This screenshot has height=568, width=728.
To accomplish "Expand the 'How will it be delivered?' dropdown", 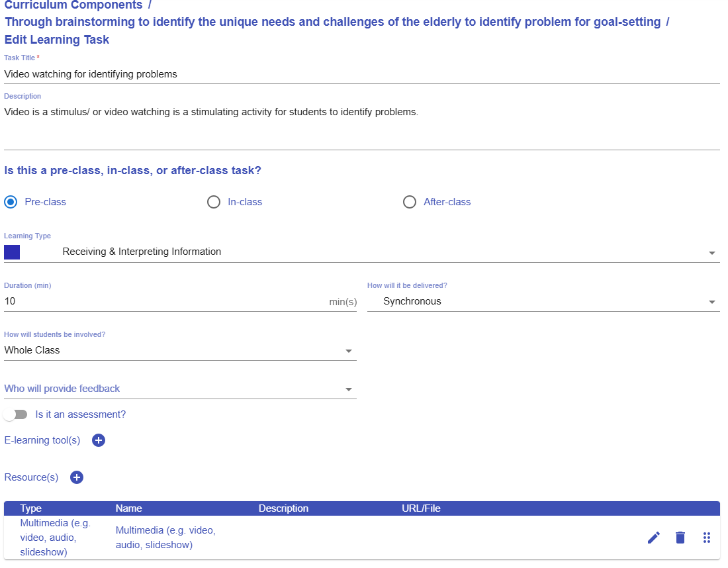I will point(543,302).
